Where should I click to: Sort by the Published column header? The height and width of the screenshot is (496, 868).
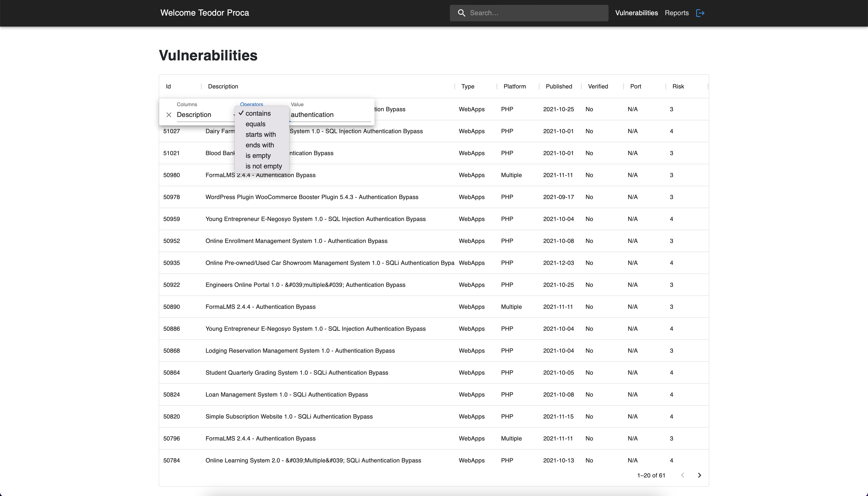tap(559, 87)
